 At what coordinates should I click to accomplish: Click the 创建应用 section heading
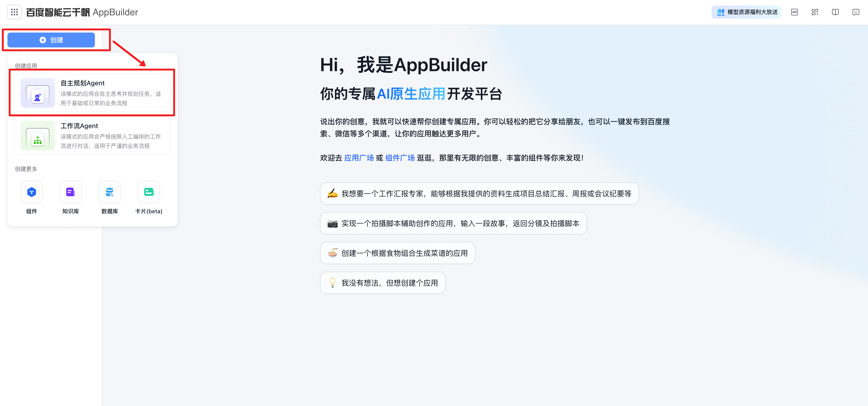point(26,66)
